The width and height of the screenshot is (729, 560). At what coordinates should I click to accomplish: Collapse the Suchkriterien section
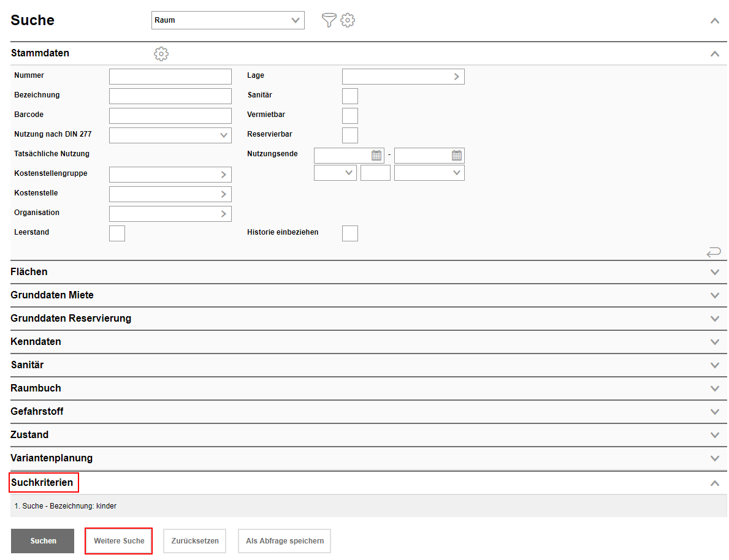[714, 483]
